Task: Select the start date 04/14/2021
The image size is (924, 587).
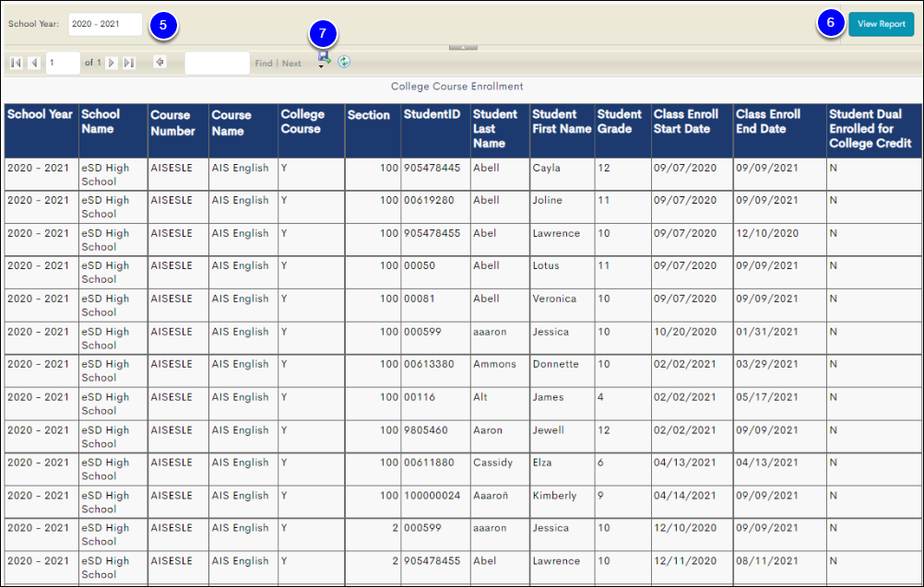Action: pos(685,495)
